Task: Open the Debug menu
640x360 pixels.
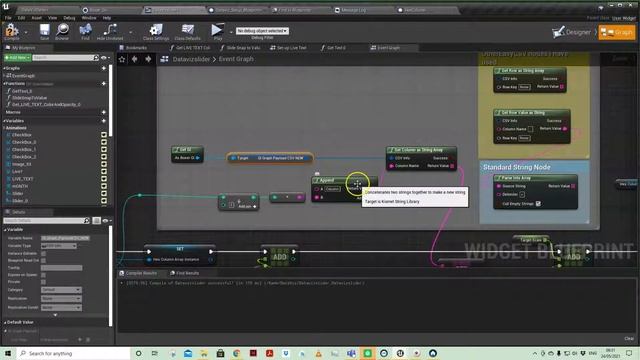Action: (69, 18)
